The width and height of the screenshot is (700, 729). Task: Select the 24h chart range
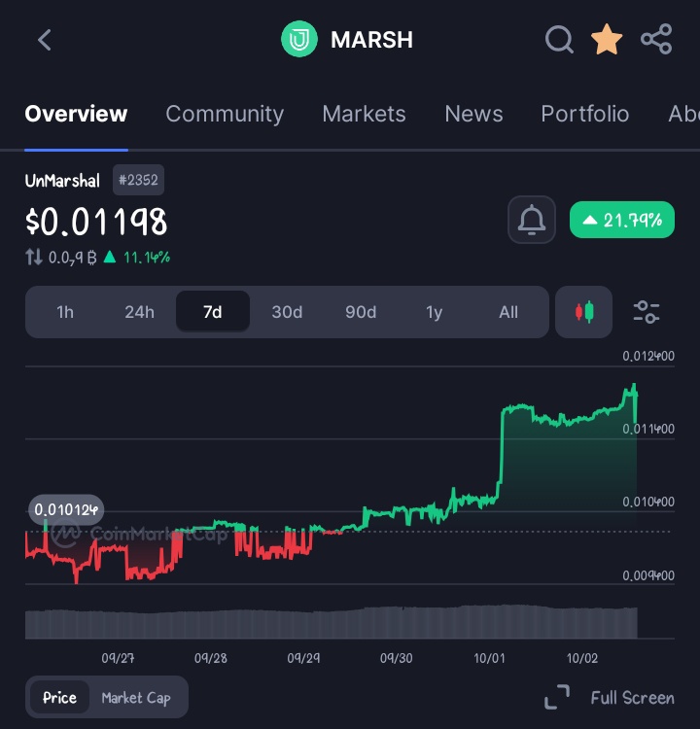point(139,312)
